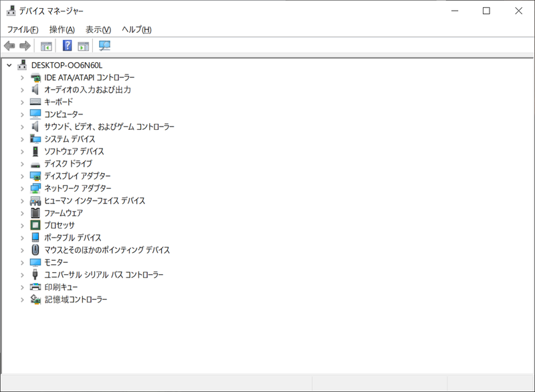Select the モニター text label

click(56, 262)
